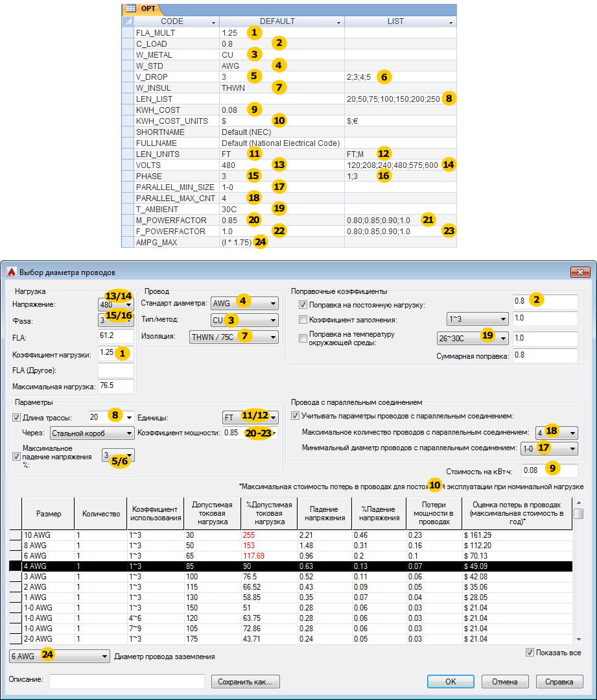Click the OPT table icon in tab
The image size is (597, 700).
point(131,8)
